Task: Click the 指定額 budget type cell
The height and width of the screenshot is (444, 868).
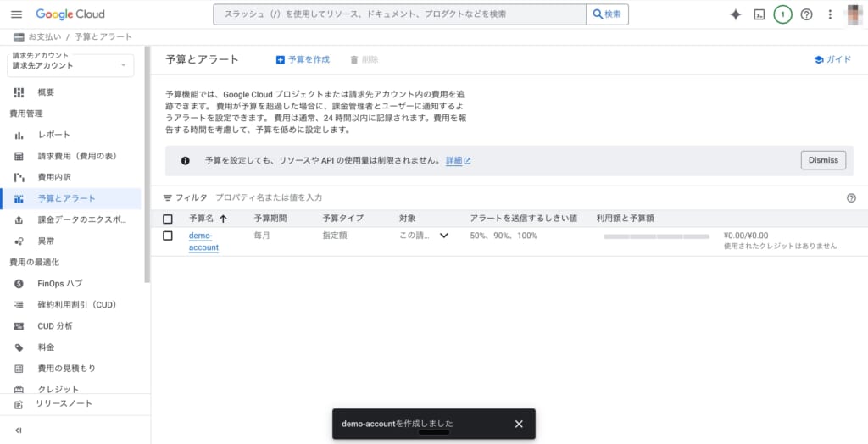Action: click(335, 236)
